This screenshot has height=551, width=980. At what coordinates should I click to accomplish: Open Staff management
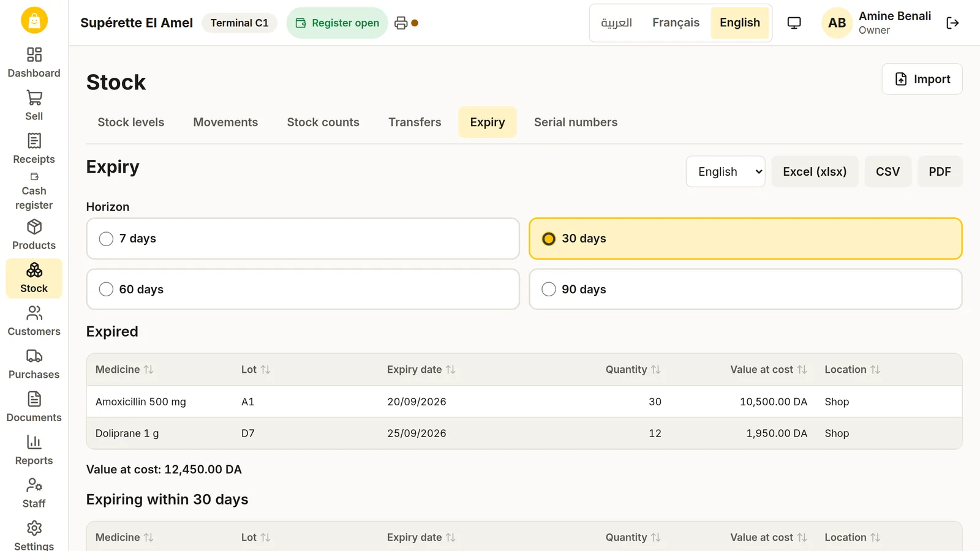[34, 493]
